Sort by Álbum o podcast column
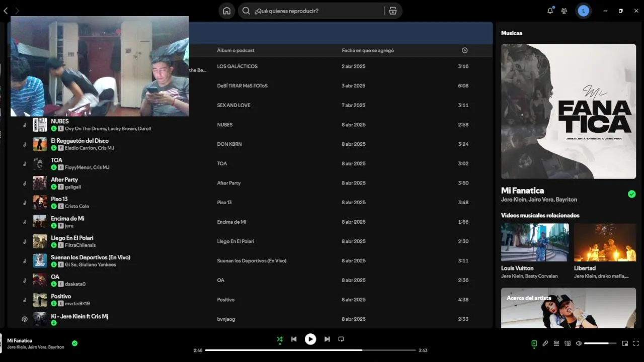Image resolution: width=644 pixels, height=362 pixels. point(235,50)
